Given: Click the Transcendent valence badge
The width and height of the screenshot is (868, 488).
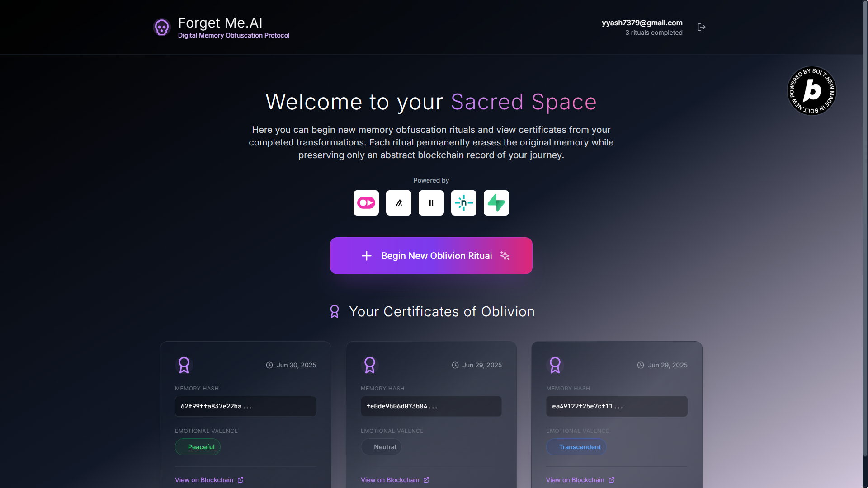Looking at the screenshot, I should coord(576,447).
